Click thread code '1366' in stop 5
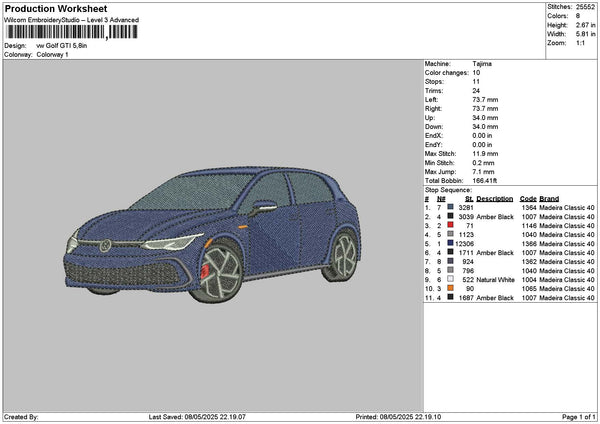The width and height of the screenshot is (600, 424). tap(529, 243)
